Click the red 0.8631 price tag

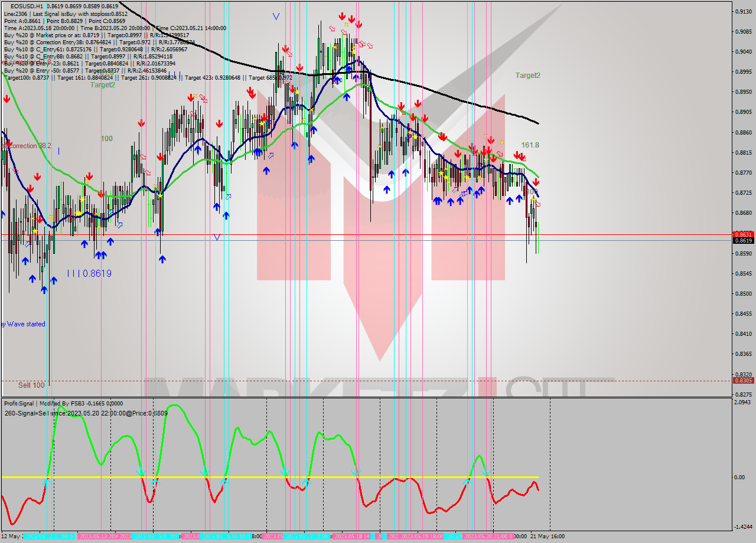click(x=743, y=234)
